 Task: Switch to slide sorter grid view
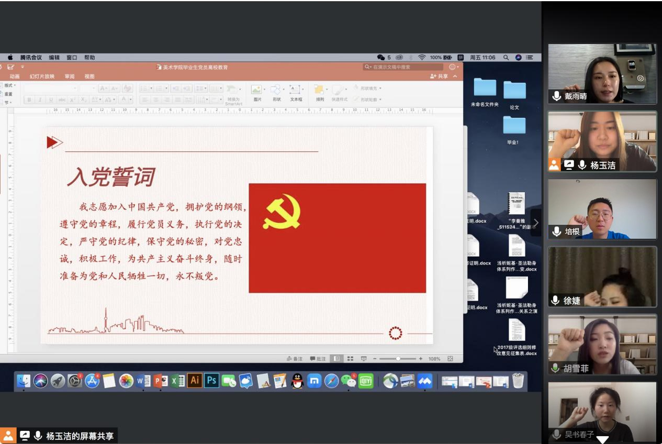[x=350, y=359]
